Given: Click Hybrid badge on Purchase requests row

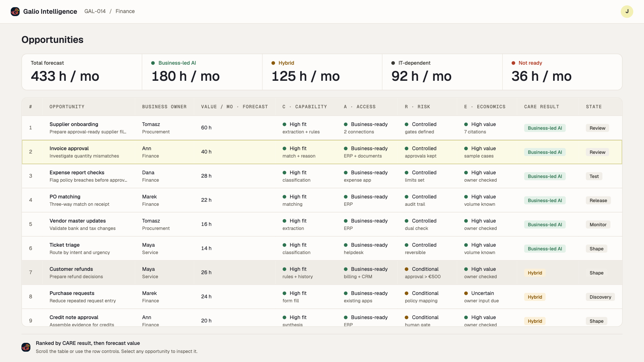Looking at the screenshot, I should pos(535,297).
